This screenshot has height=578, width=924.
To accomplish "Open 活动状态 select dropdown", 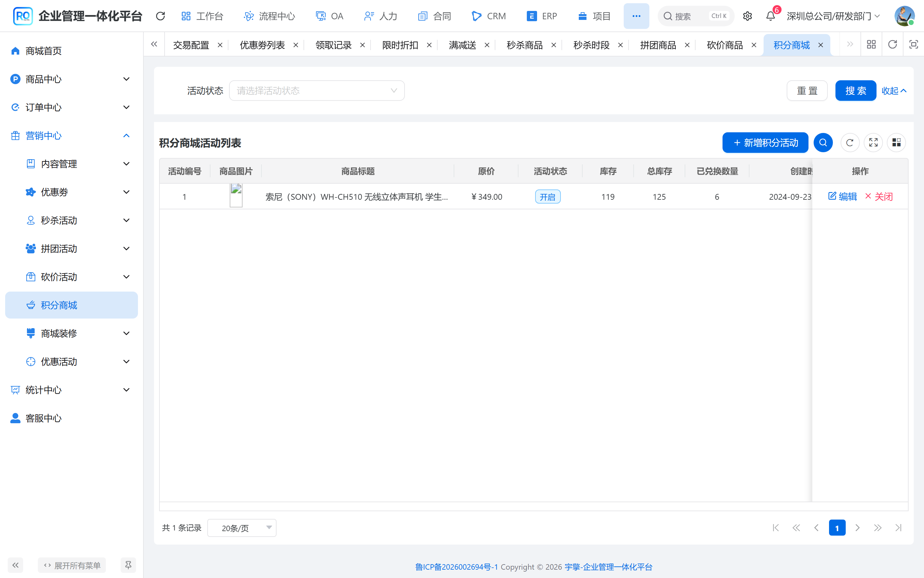I will pyautogui.click(x=317, y=91).
